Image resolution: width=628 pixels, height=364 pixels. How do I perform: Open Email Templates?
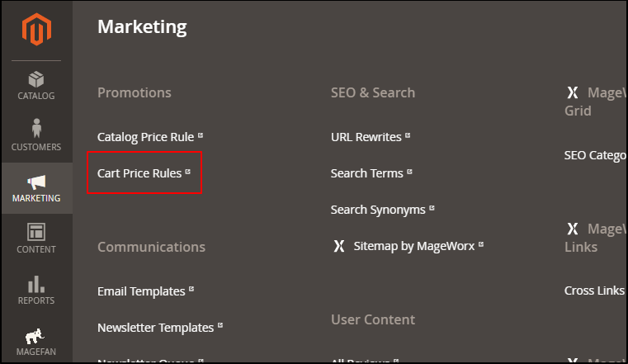[x=141, y=291]
